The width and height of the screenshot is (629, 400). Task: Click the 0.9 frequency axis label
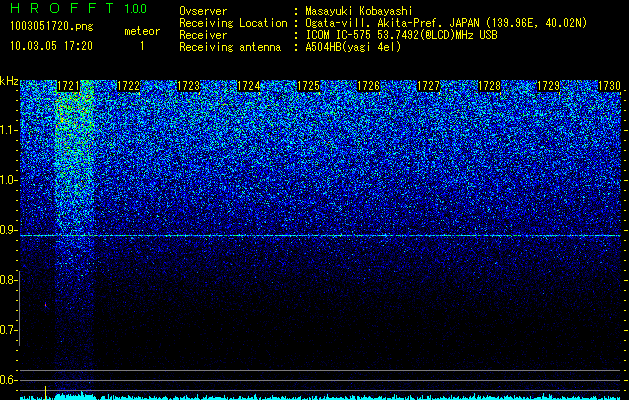coord(8,230)
